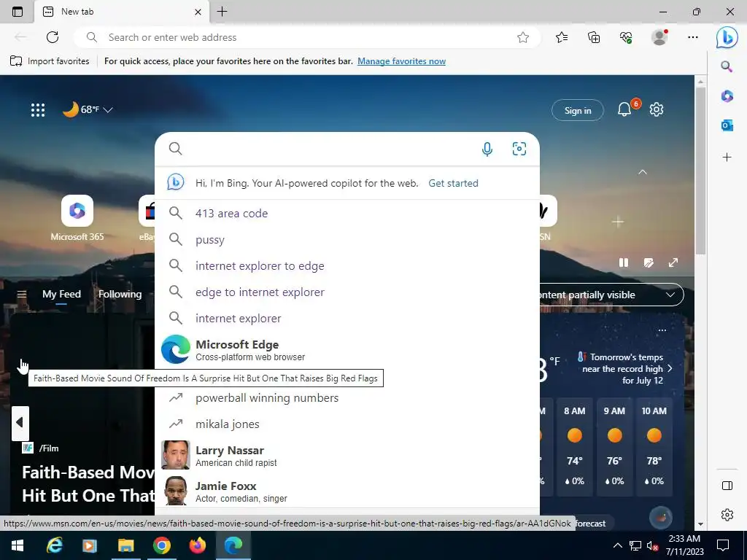Open Browser essentials heart icon
The width and height of the screenshot is (747, 560).
pos(626,37)
